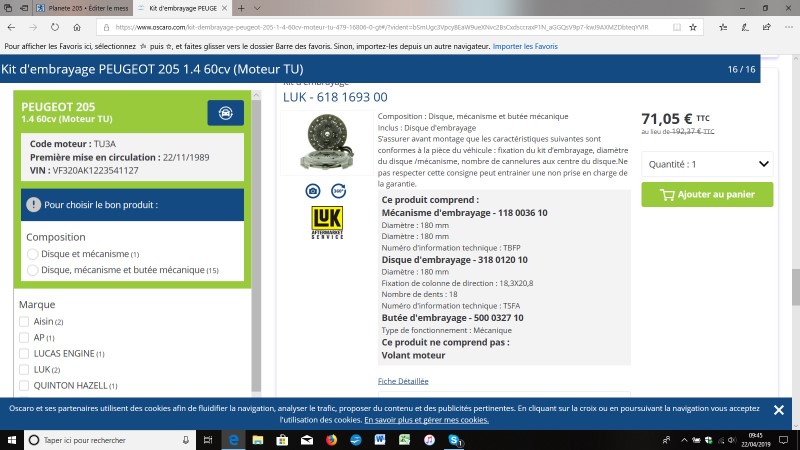The image size is (800, 450).
Task: Open iTunes from the taskbar
Action: (x=429, y=440)
